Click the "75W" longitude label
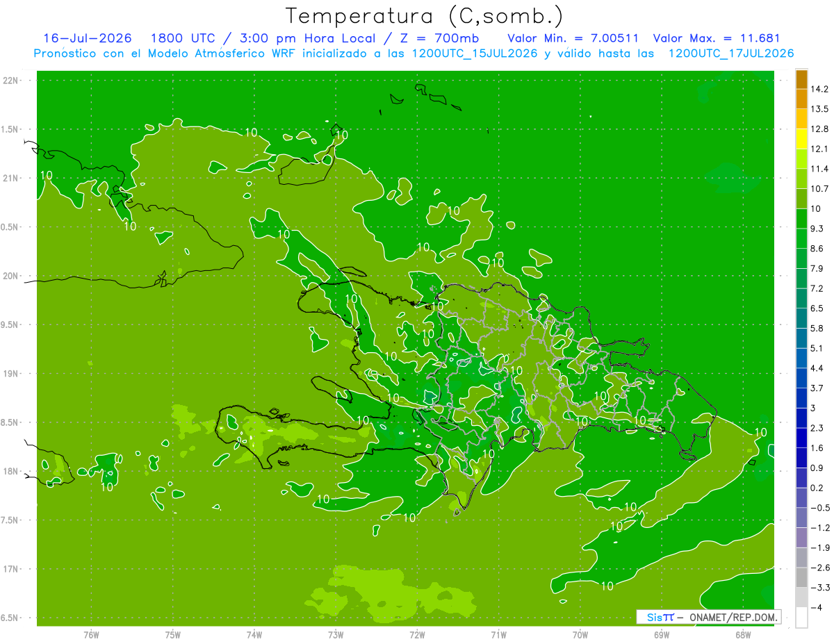This screenshot has height=644, width=834. click(x=173, y=634)
